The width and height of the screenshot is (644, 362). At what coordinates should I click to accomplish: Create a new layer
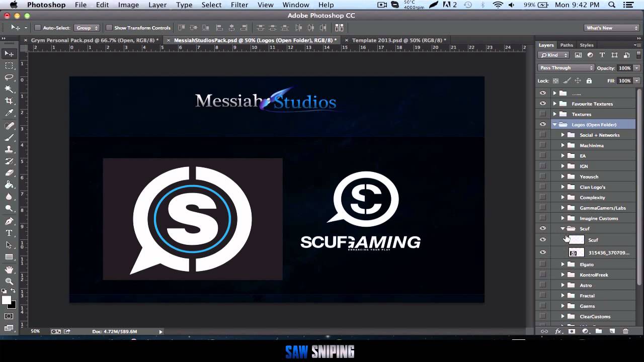click(x=612, y=331)
